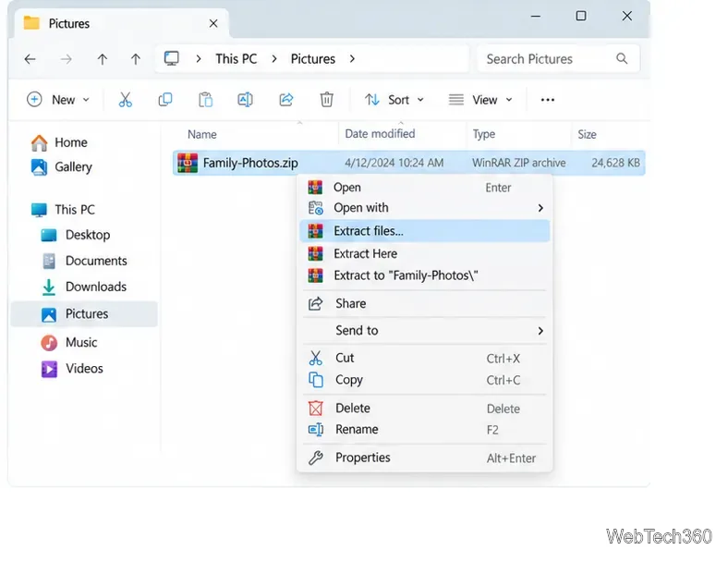Click the chevron before This PC in the address bar
The width and height of the screenshot is (728, 562).
pos(199,59)
